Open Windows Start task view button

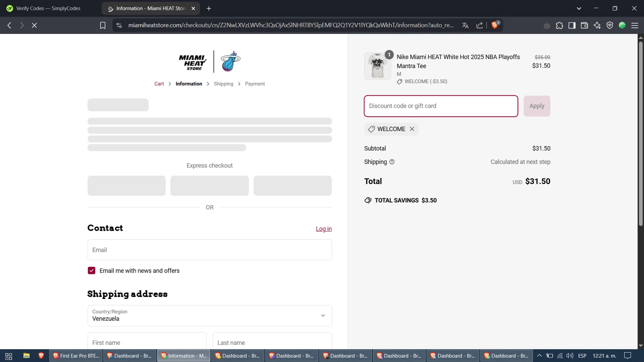tap(9, 356)
